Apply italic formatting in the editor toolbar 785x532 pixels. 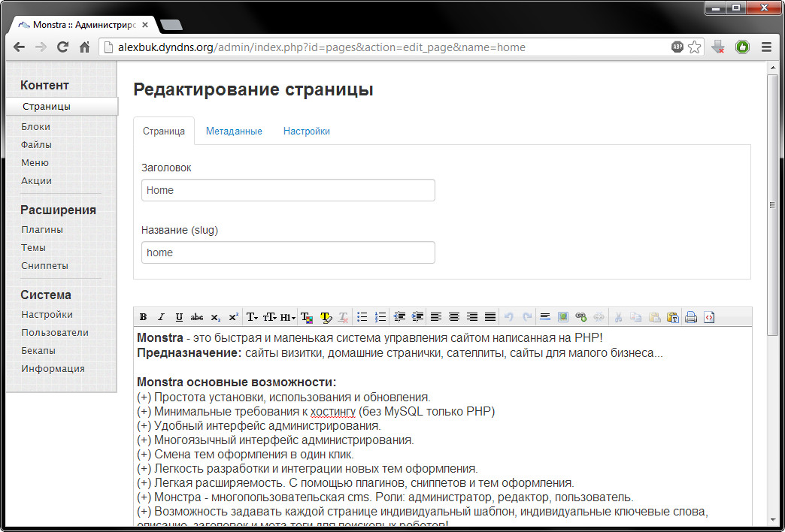click(x=161, y=317)
